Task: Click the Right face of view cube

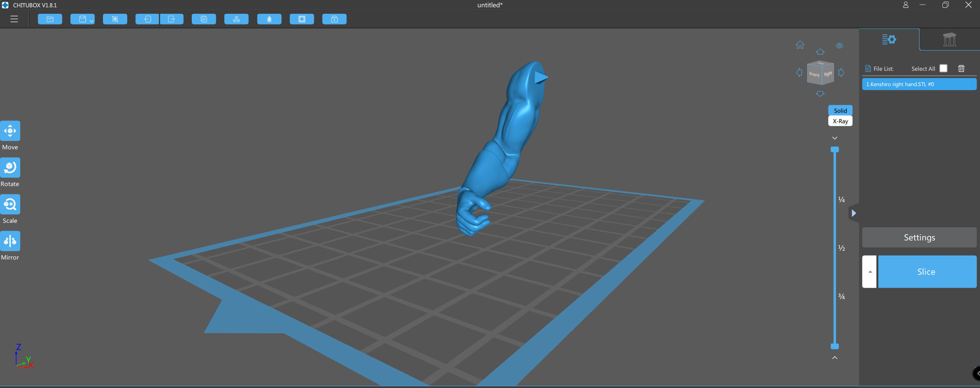Action: click(x=828, y=74)
